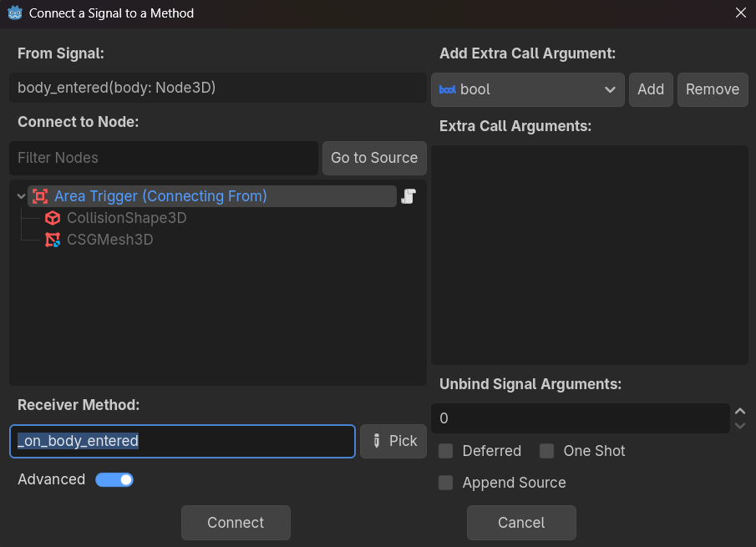Close the Connect a Signal dialog
756x547 pixels.
[740, 13]
